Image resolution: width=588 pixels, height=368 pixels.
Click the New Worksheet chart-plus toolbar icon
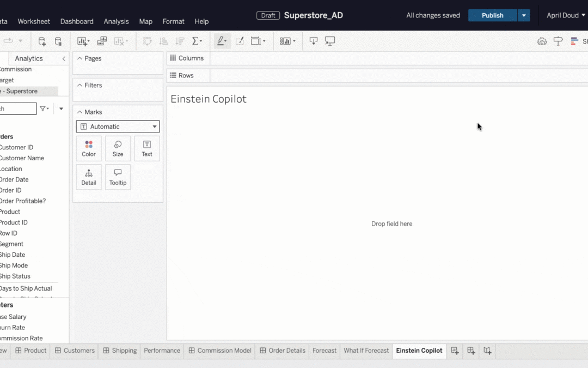pyautogui.click(x=83, y=41)
